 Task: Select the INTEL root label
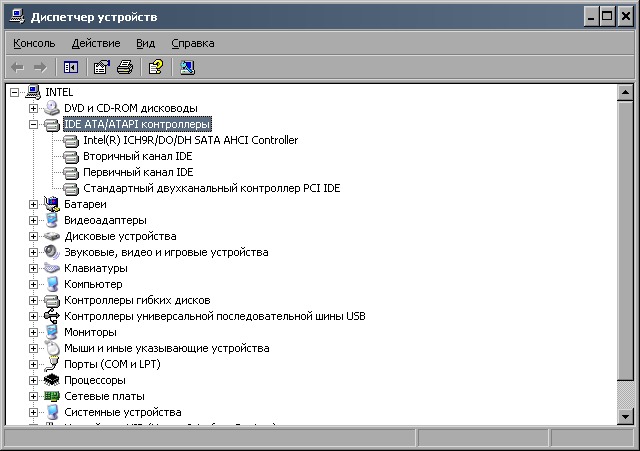coord(59,92)
